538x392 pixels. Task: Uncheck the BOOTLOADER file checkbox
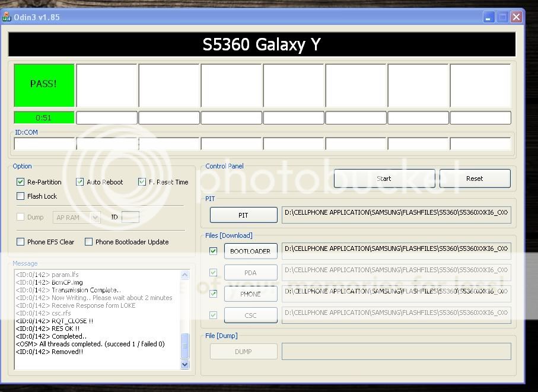click(213, 251)
